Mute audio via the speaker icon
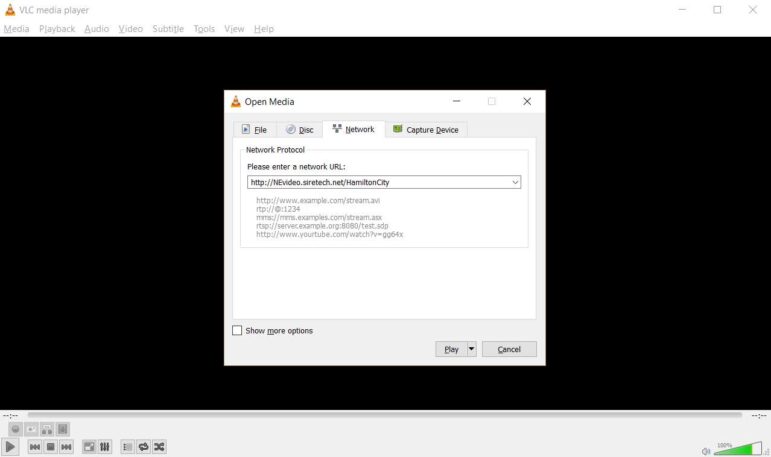Viewport: 771px width, 457px height. click(706, 451)
